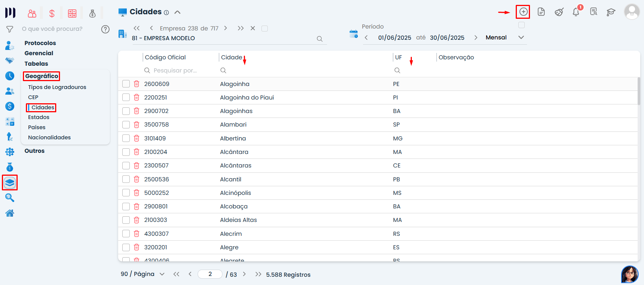
Task: Select the layers stack icon in sidebar
Action: pyautogui.click(x=10, y=182)
